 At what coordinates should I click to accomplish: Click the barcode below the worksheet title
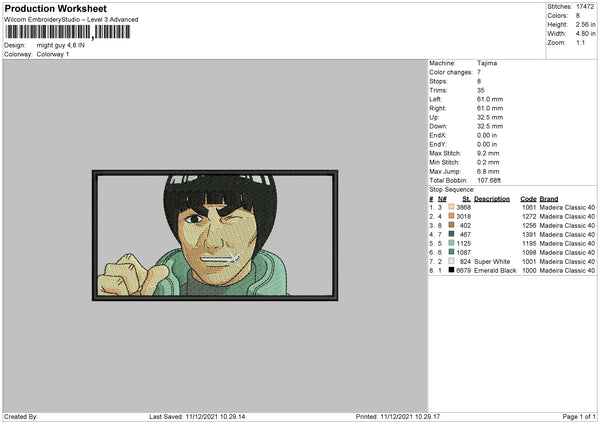click(x=68, y=32)
